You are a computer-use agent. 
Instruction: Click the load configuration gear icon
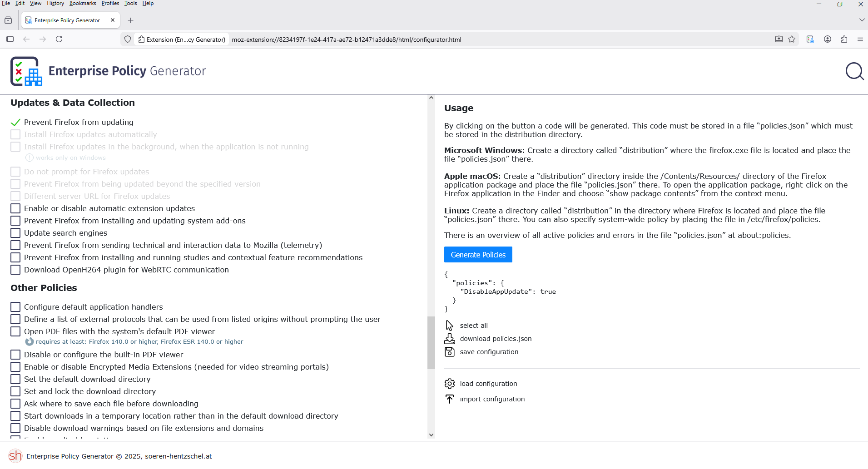click(450, 384)
